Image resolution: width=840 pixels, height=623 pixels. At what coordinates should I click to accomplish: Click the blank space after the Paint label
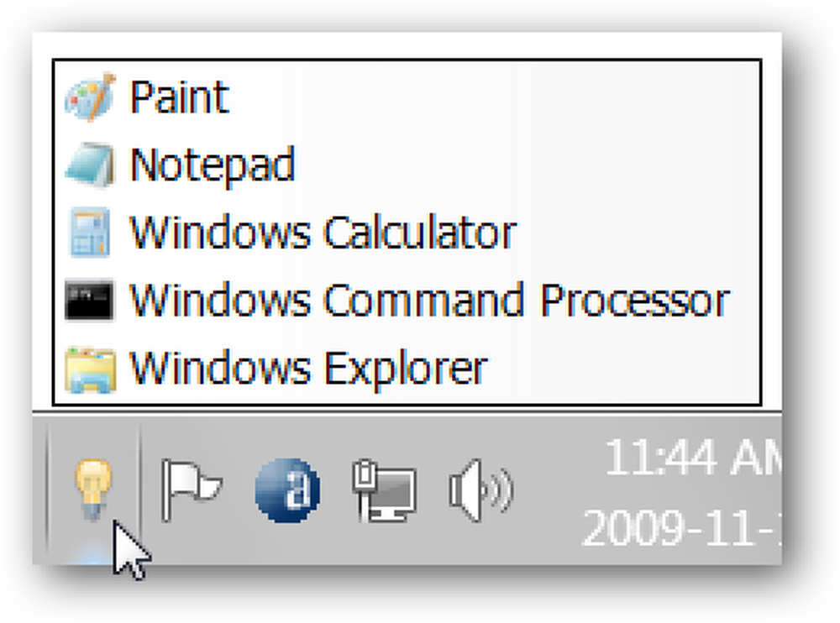[x=493, y=97]
